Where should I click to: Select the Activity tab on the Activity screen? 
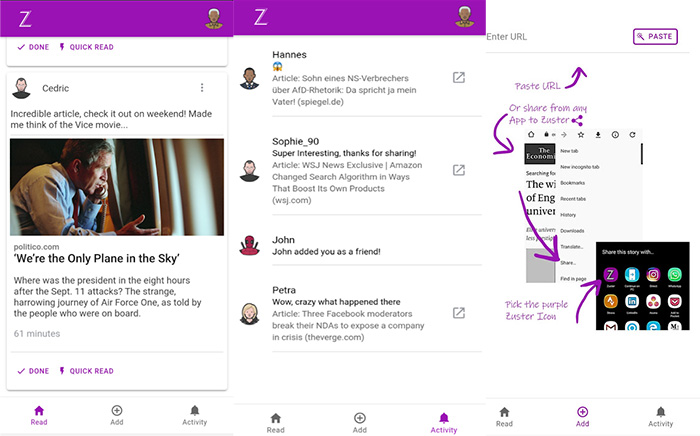click(x=444, y=423)
